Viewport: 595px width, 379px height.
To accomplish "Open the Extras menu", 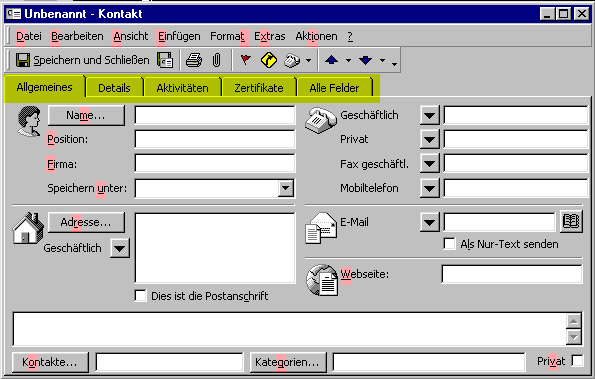I will pos(270,36).
